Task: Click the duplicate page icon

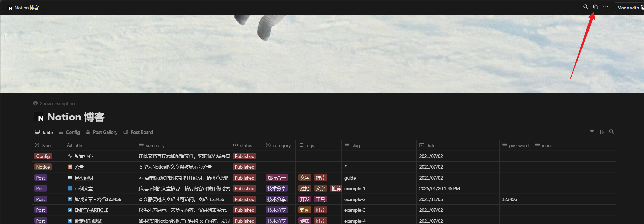Action: (596, 7)
